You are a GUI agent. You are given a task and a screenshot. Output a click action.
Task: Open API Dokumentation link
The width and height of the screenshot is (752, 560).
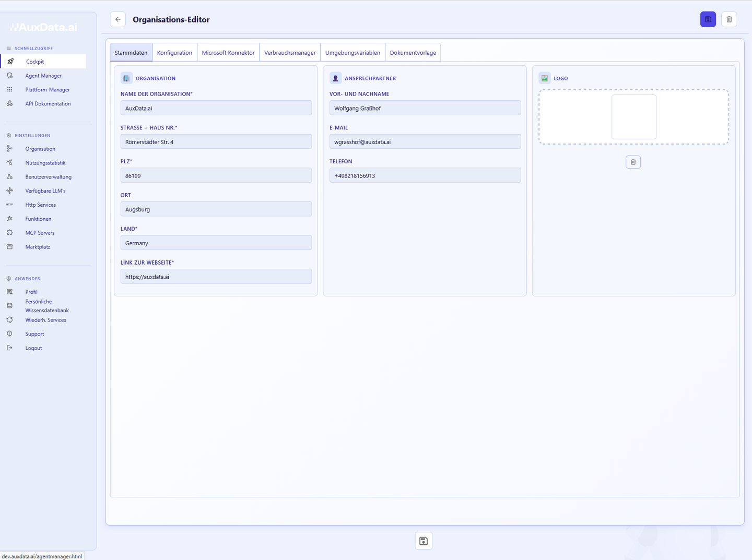(x=48, y=104)
